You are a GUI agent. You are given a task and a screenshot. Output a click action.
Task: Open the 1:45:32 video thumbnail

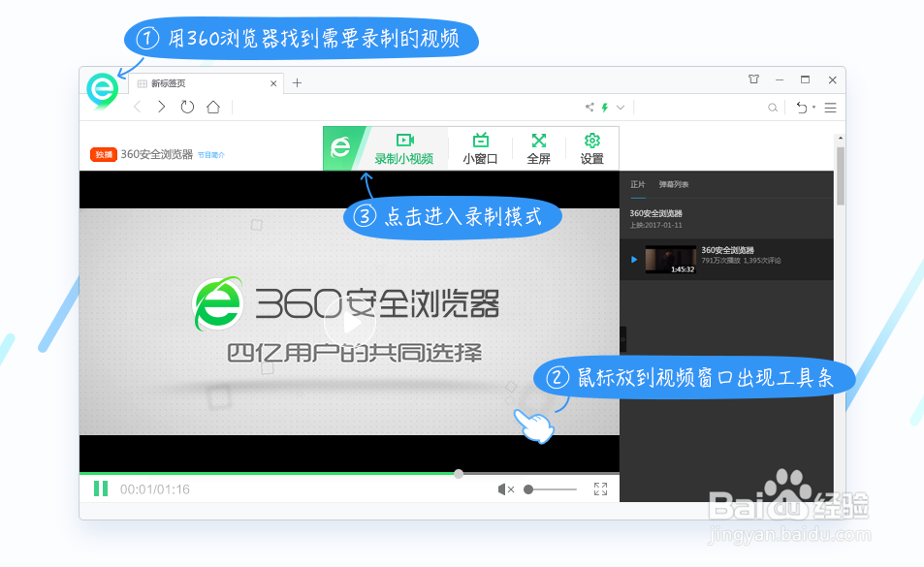(x=671, y=260)
